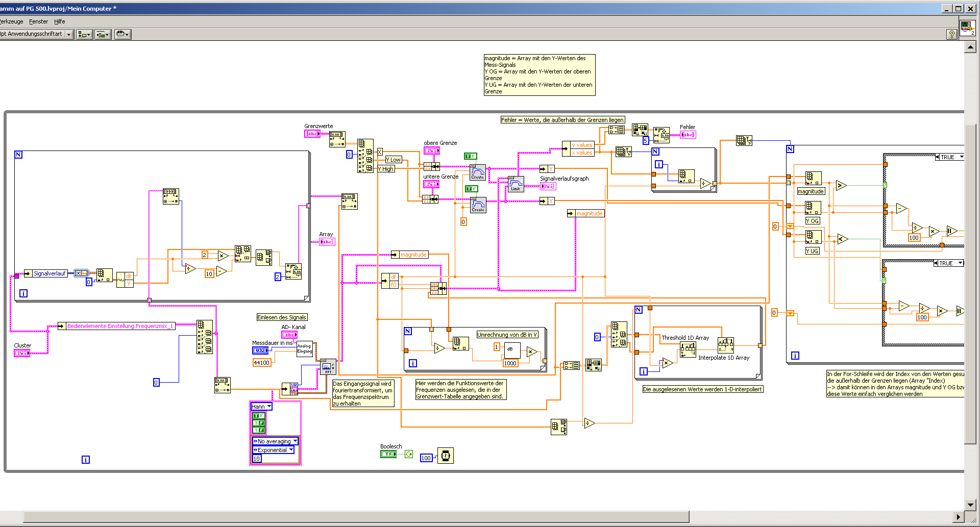The width and height of the screenshot is (980, 527).
Task: Open the lower case structure TRUE selector
Action: [948, 263]
